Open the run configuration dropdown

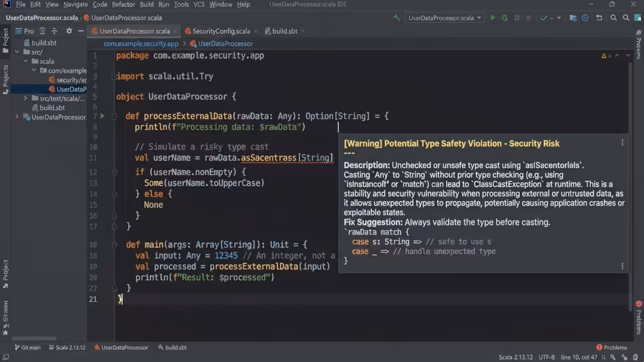445,18
